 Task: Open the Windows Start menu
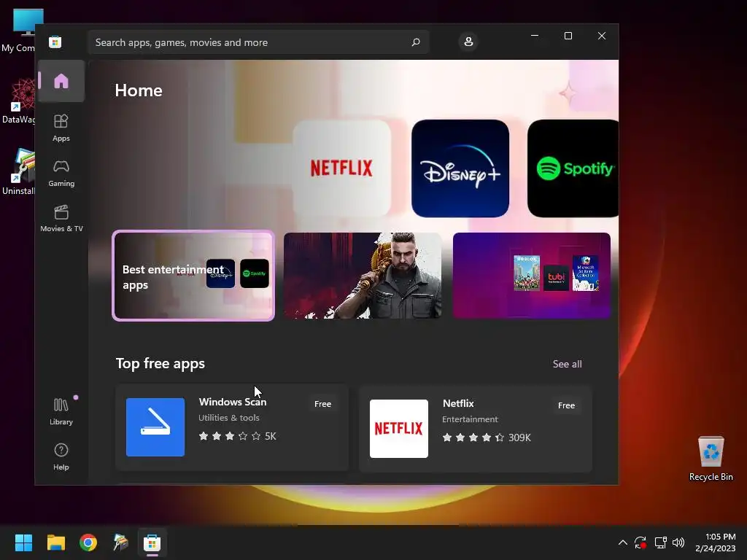[23, 542]
